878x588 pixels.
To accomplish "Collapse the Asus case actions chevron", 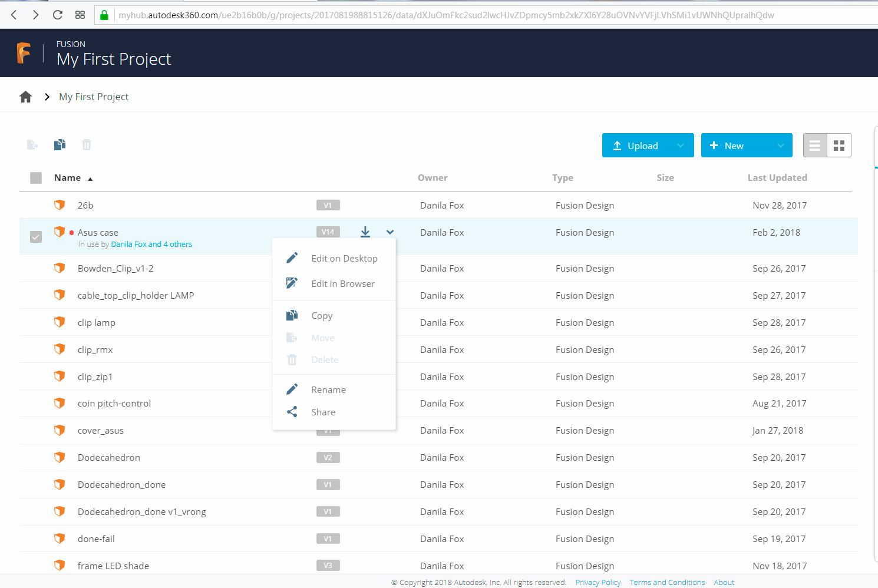I will 390,232.
